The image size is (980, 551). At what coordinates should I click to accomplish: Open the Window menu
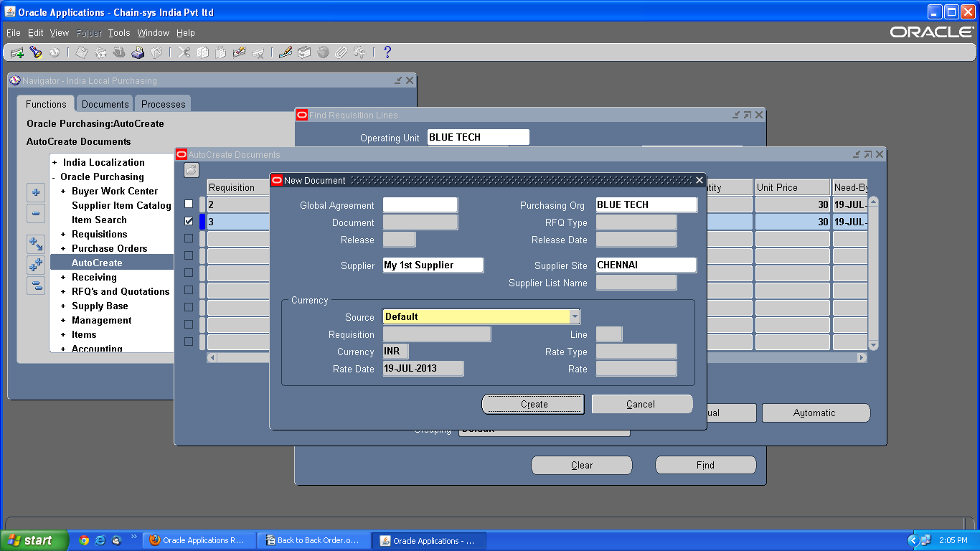154,33
